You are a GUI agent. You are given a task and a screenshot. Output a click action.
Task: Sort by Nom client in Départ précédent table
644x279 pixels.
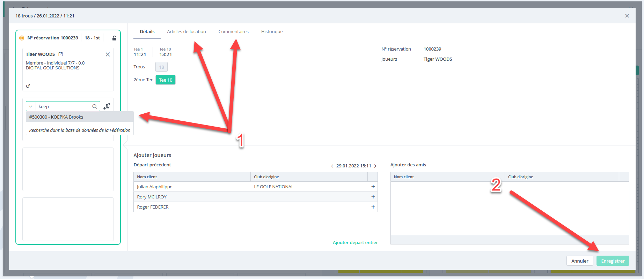(x=192, y=177)
